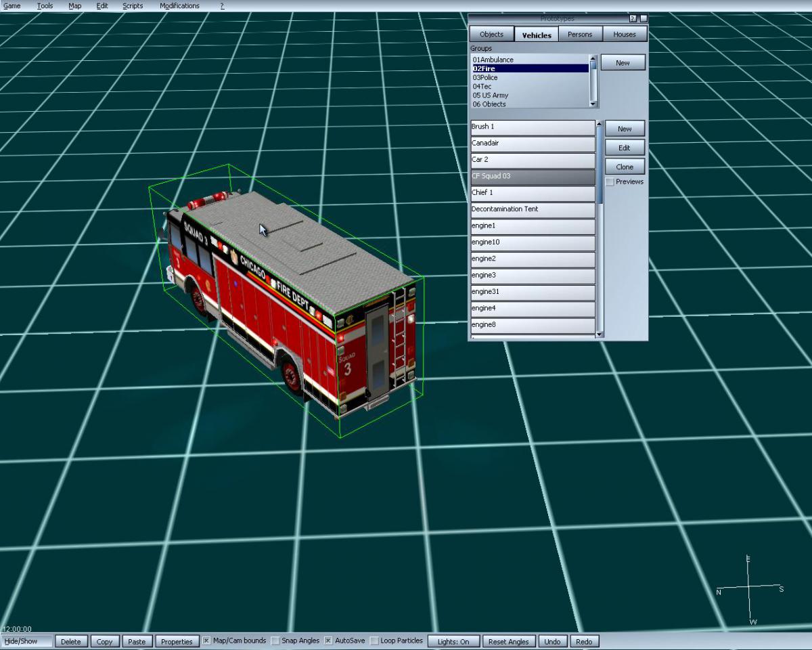Select the 03Police group

[x=531, y=77]
